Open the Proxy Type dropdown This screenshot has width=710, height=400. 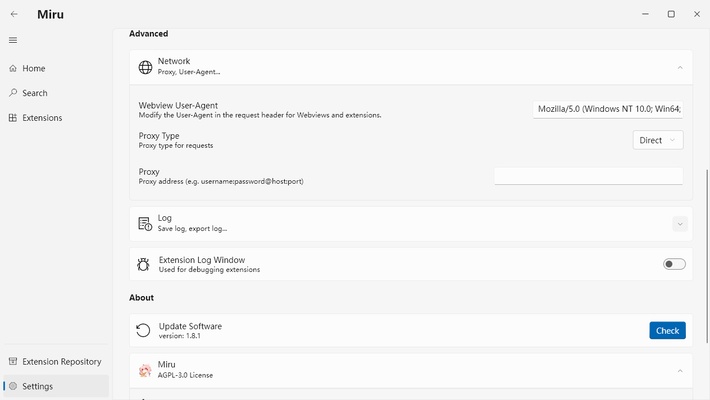click(659, 140)
